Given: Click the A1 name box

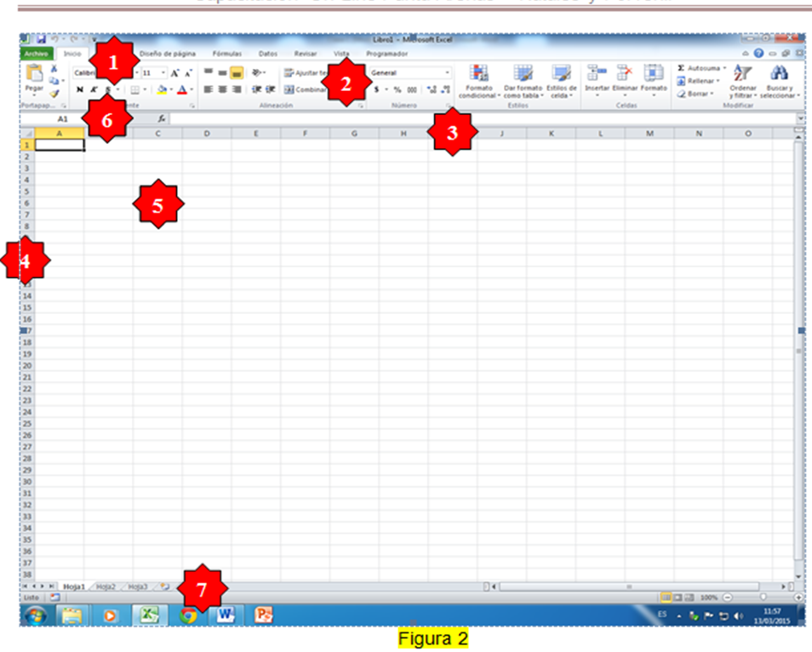Looking at the screenshot, I should [62, 118].
